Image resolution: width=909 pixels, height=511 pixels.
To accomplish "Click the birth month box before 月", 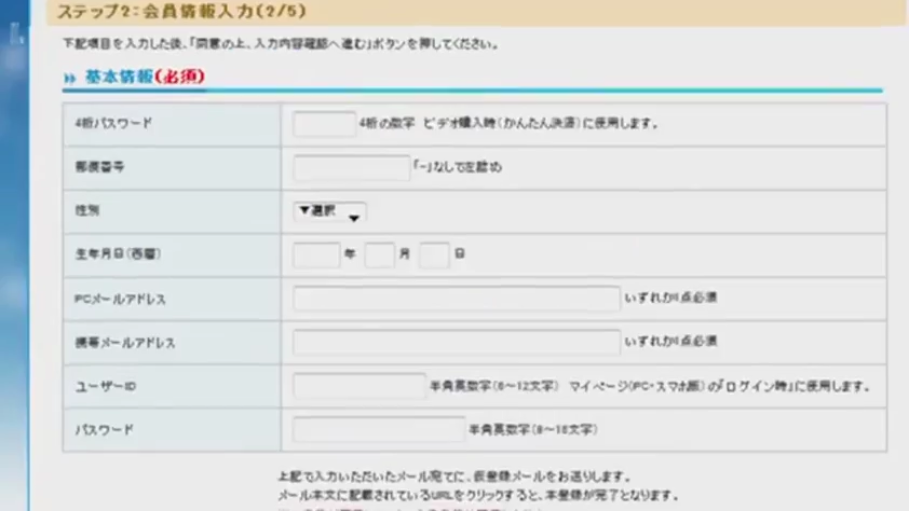I will coord(380,255).
